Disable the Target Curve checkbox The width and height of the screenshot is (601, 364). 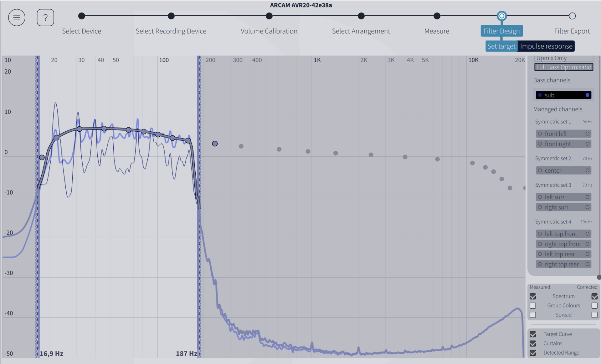pyautogui.click(x=533, y=334)
